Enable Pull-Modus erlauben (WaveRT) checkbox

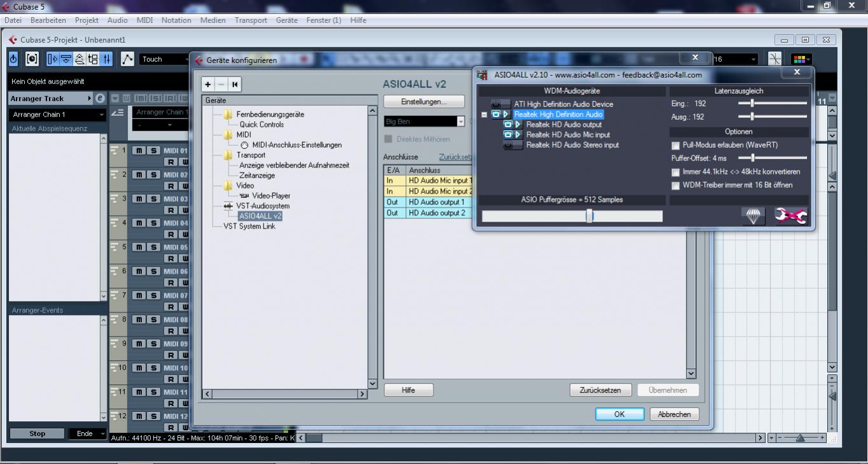(676, 145)
